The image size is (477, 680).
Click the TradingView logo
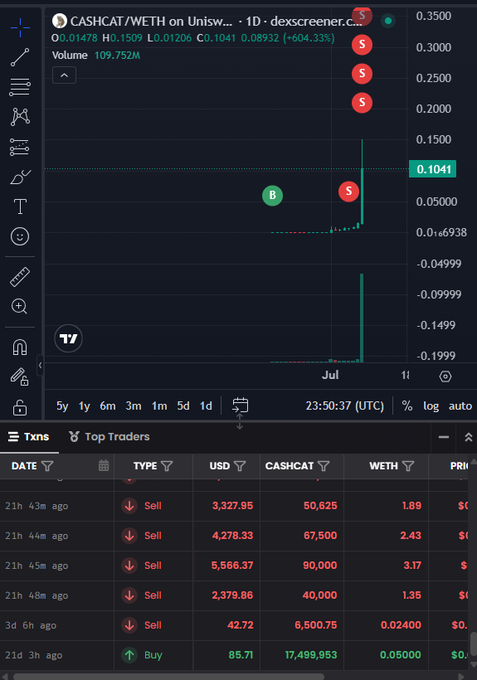click(x=68, y=338)
